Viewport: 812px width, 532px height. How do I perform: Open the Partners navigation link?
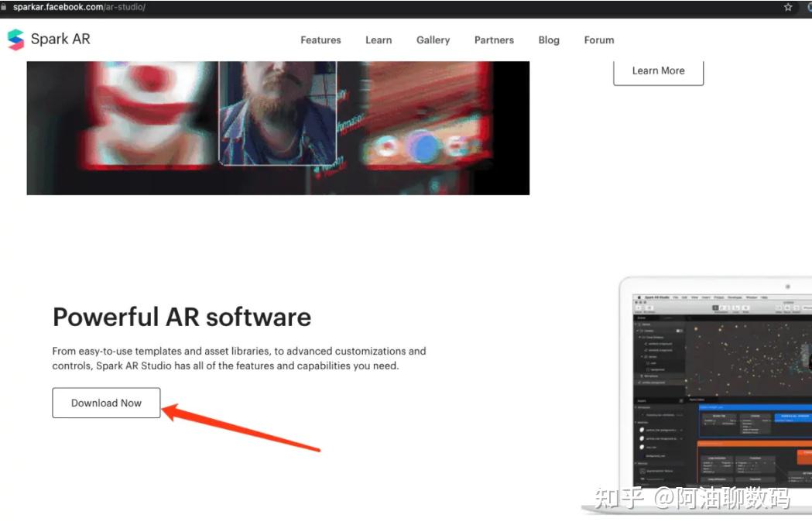[x=494, y=40]
